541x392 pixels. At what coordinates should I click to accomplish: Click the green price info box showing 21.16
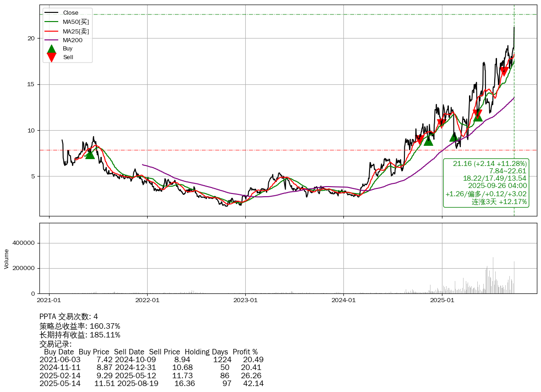(x=486, y=182)
